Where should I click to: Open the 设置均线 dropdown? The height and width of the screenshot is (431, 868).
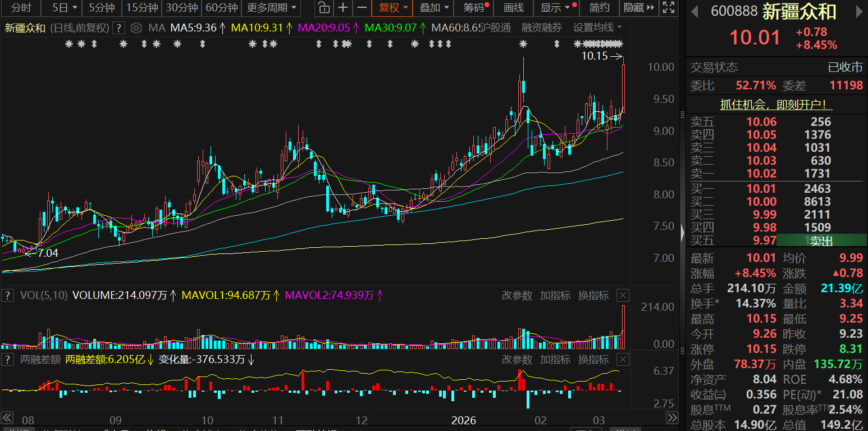[x=597, y=28]
